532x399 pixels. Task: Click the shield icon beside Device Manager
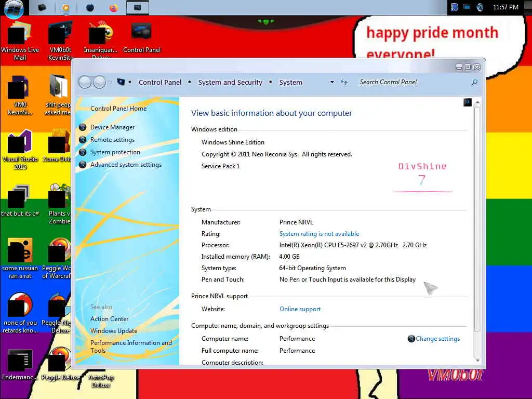coord(83,127)
